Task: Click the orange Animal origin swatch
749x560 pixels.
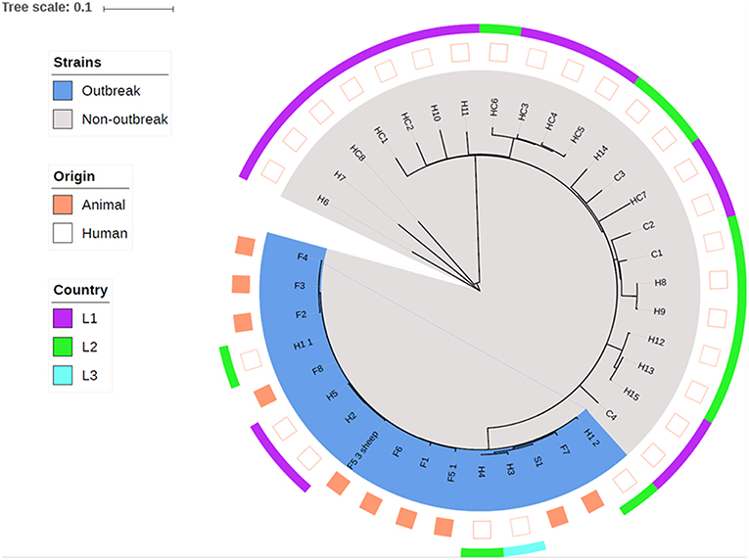Action: [x=66, y=205]
